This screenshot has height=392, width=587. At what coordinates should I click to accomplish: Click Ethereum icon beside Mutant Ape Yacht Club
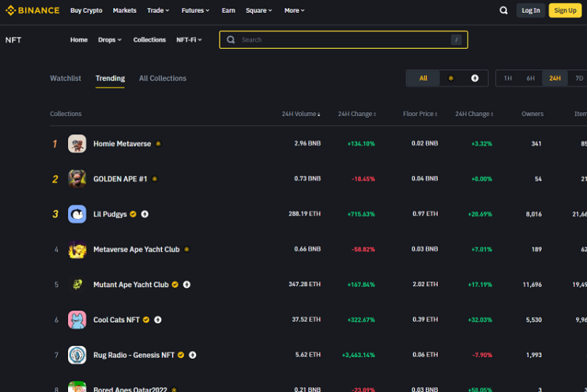(x=186, y=285)
